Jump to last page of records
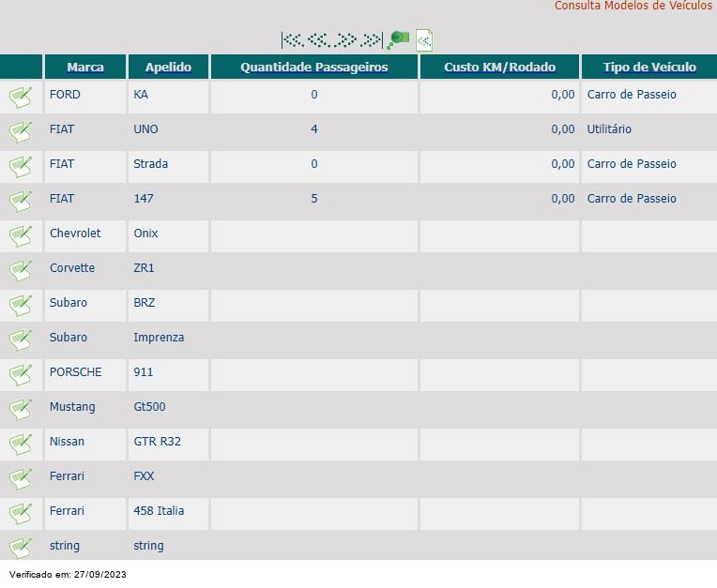 pyautogui.click(x=372, y=40)
